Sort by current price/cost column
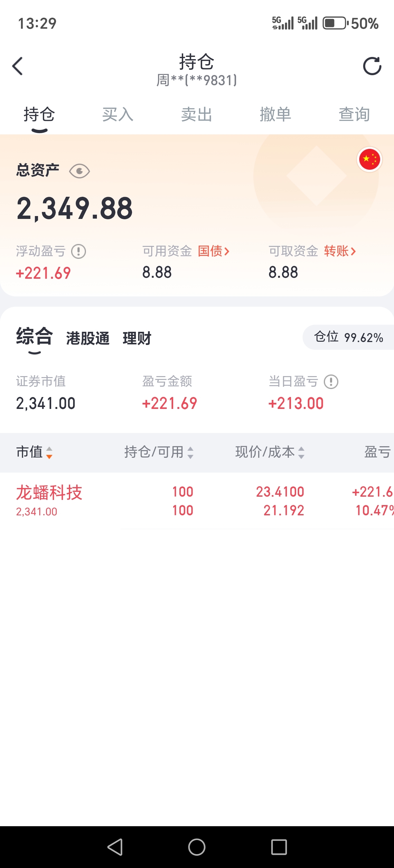394x868 pixels. (269, 452)
